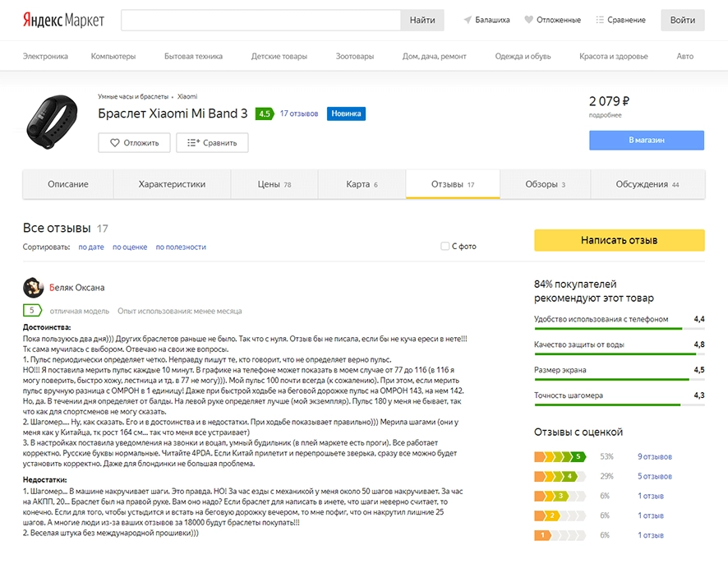
Task: Open the Отложенные link in header
Action: pyautogui.click(x=559, y=20)
